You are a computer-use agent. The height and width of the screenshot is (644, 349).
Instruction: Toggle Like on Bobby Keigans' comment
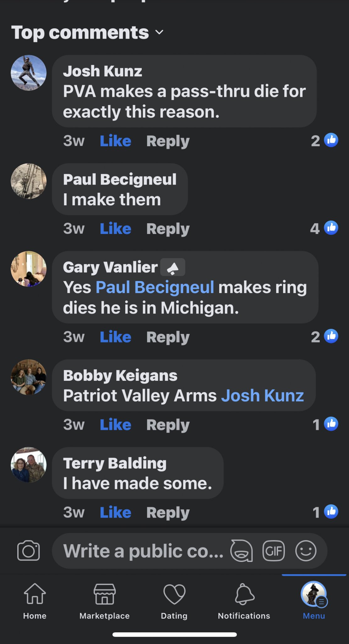click(x=115, y=425)
